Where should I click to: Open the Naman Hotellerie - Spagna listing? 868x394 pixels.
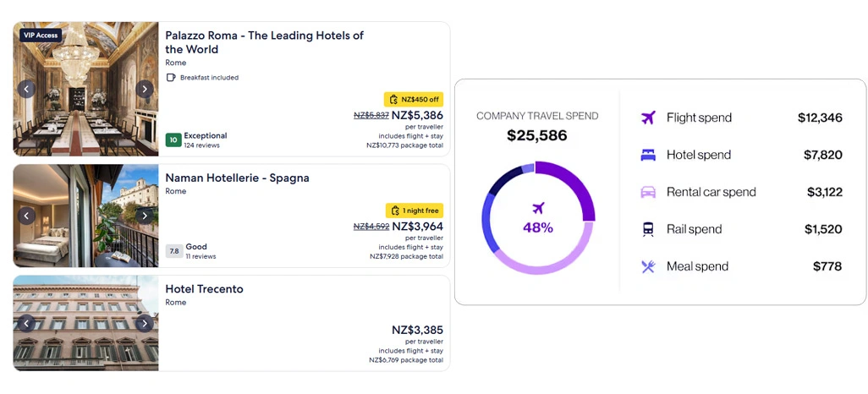coord(237,178)
